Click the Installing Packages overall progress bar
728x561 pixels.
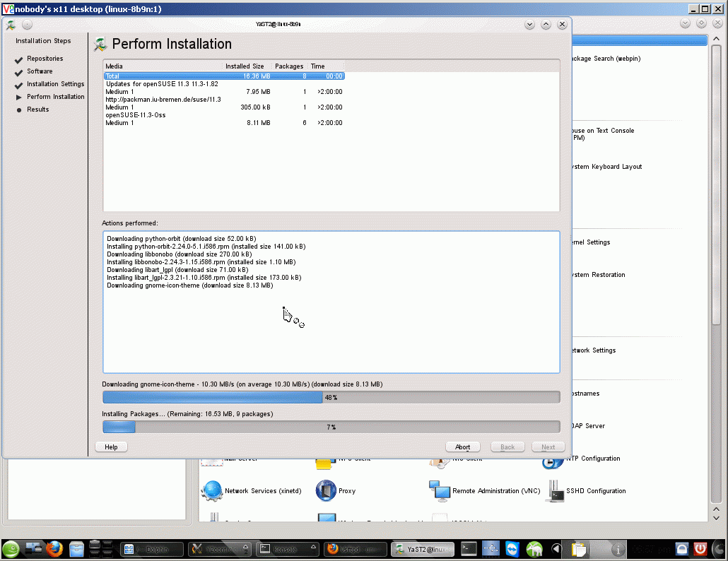pyautogui.click(x=331, y=427)
